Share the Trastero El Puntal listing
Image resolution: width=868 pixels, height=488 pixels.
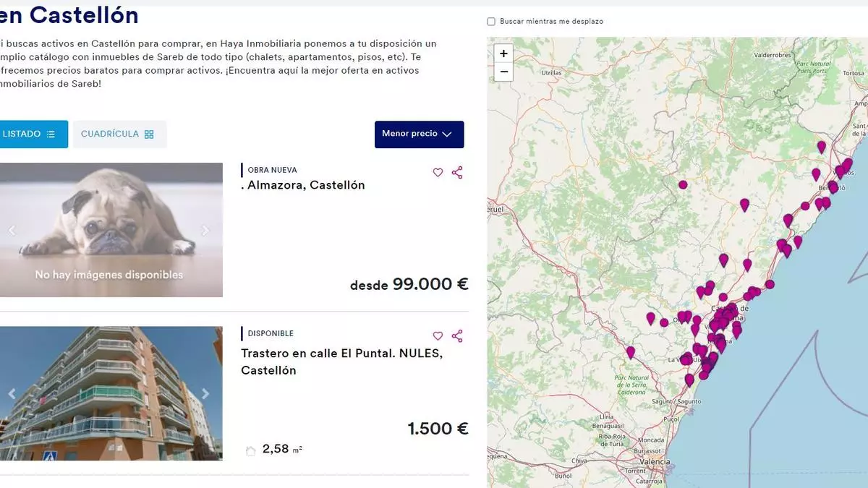(457, 336)
